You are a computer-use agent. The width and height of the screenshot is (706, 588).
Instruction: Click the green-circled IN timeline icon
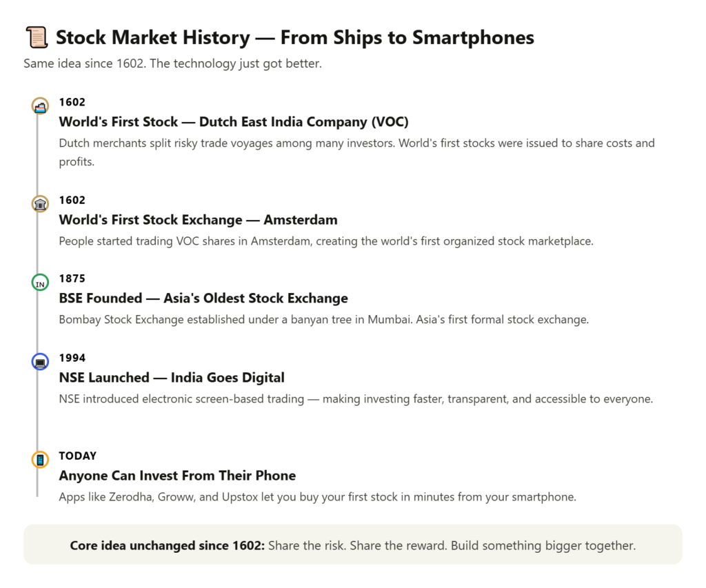pyautogui.click(x=40, y=283)
